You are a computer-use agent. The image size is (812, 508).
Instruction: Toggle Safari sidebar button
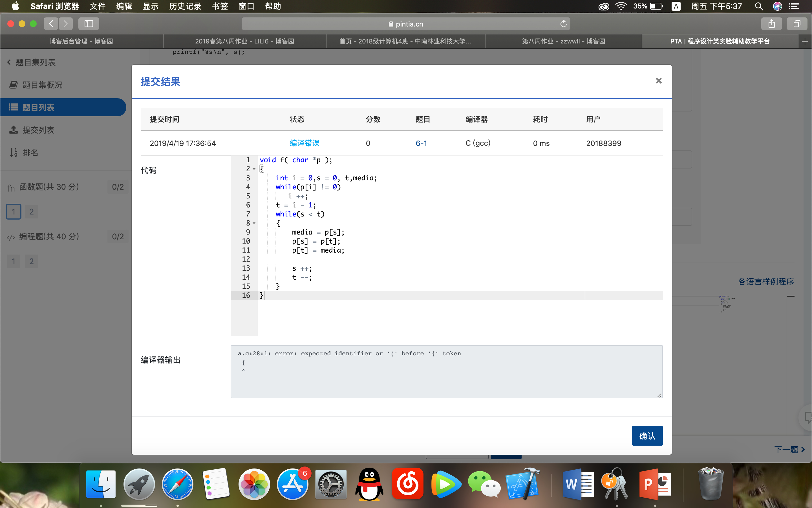point(89,23)
